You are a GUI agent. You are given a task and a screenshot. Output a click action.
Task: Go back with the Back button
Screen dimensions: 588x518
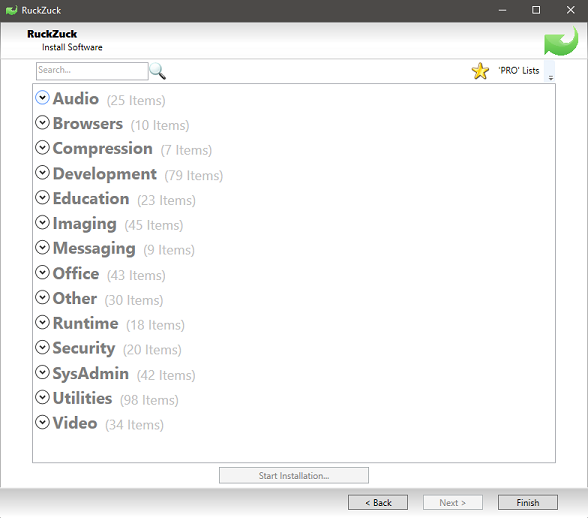coord(378,503)
